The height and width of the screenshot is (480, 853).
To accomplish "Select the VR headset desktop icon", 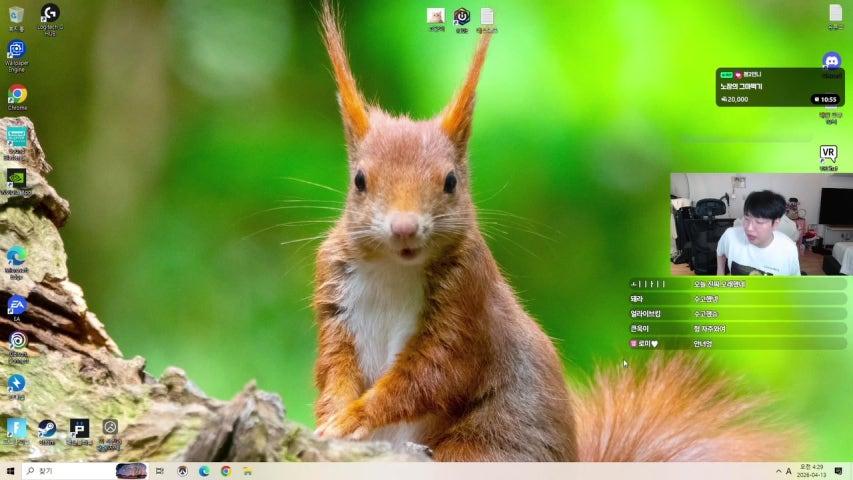I will coord(828,153).
